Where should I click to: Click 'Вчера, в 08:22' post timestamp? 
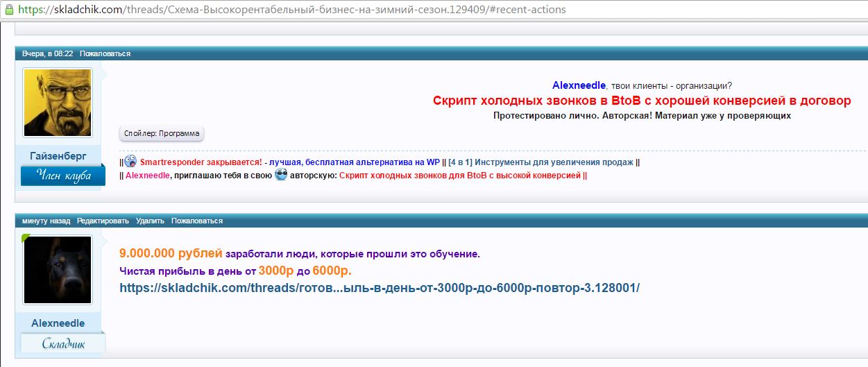[x=48, y=53]
